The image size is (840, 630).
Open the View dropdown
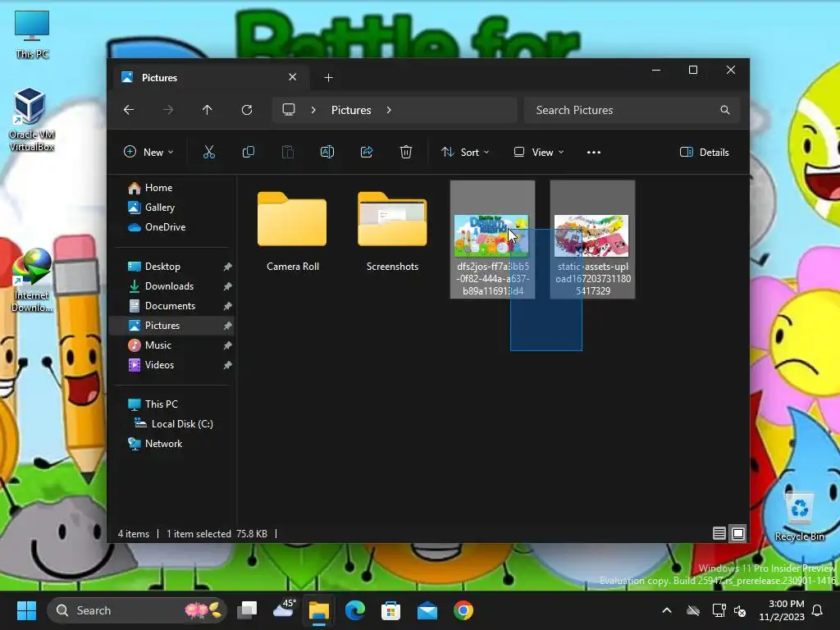tap(538, 152)
